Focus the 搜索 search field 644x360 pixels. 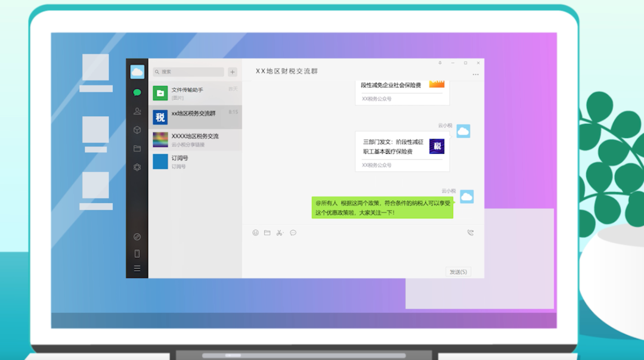pyautogui.click(x=188, y=72)
